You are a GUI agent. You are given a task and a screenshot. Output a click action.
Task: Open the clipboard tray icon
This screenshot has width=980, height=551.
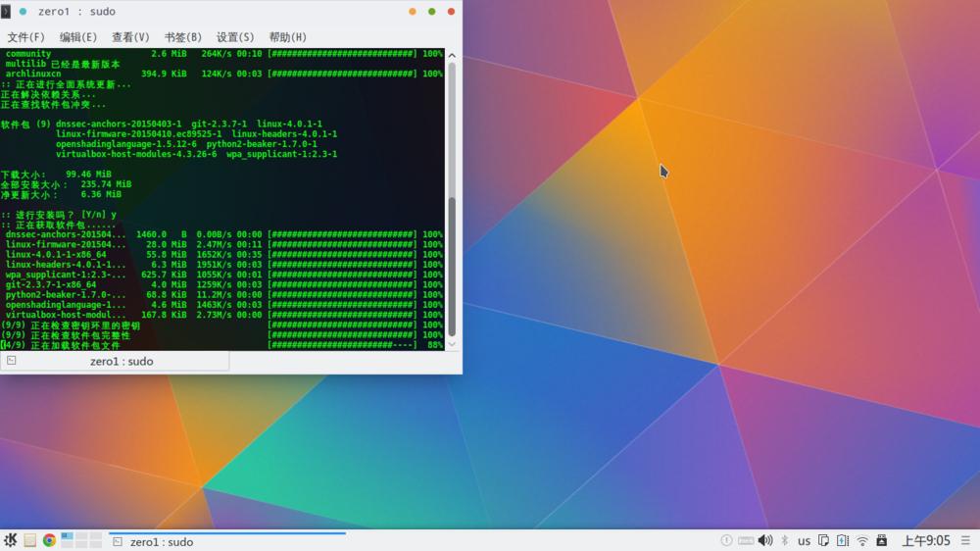(x=824, y=540)
